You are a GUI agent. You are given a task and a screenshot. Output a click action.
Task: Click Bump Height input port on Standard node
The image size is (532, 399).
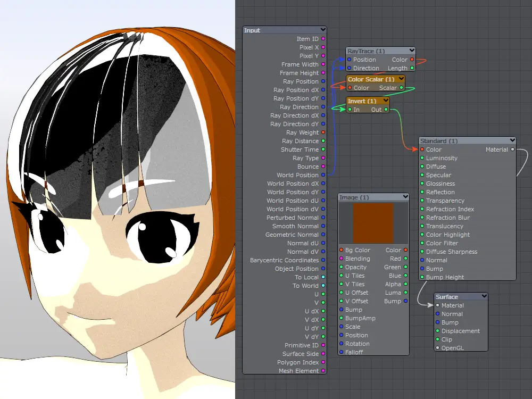[x=422, y=277]
